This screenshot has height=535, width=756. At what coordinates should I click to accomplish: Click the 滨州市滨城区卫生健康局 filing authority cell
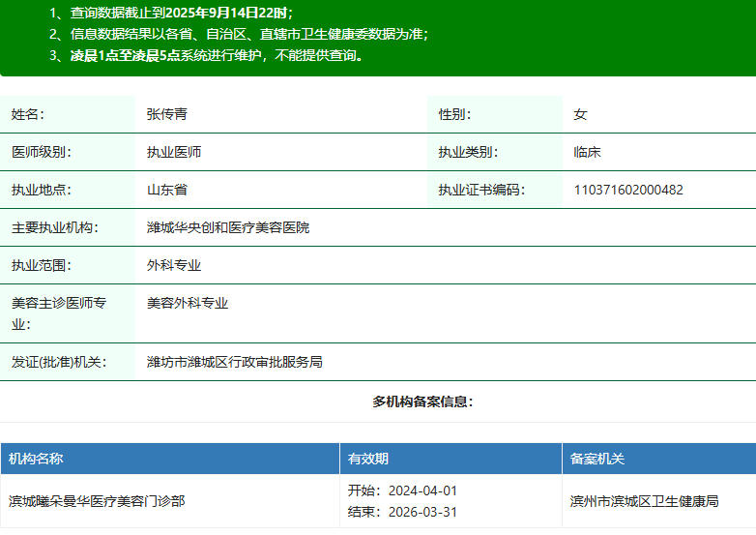pyautogui.click(x=645, y=501)
